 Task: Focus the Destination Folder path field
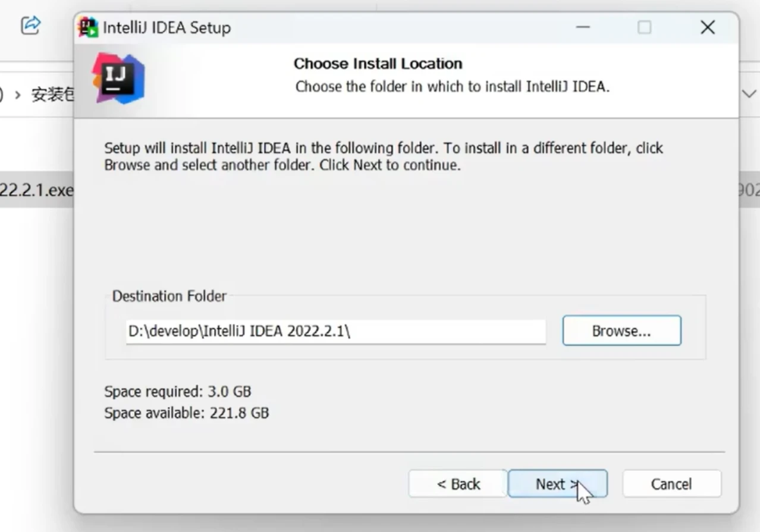(335, 331)
